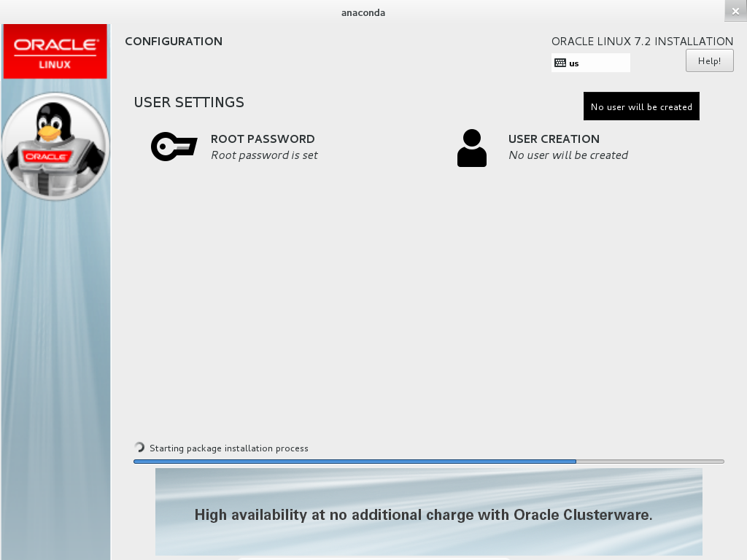Click the 'Root password is set' text
The height and width of the screenshot is (560, 747).
click(x=264, y=155)
